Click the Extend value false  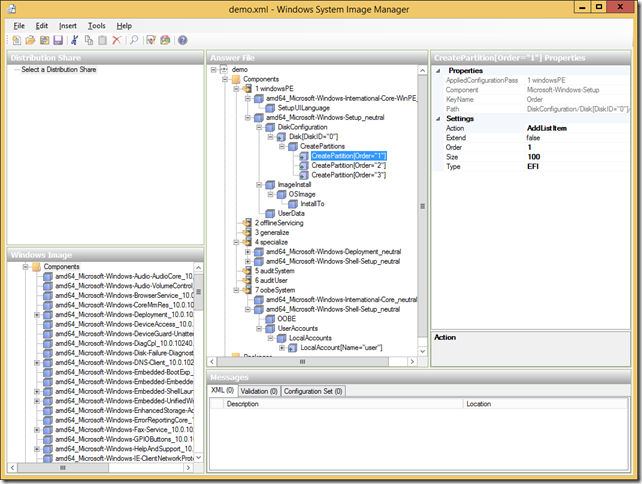coord(533,138)
